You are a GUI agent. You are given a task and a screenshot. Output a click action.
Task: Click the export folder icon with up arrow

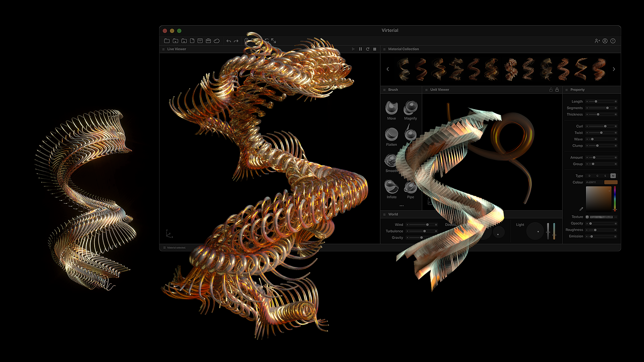184,41
